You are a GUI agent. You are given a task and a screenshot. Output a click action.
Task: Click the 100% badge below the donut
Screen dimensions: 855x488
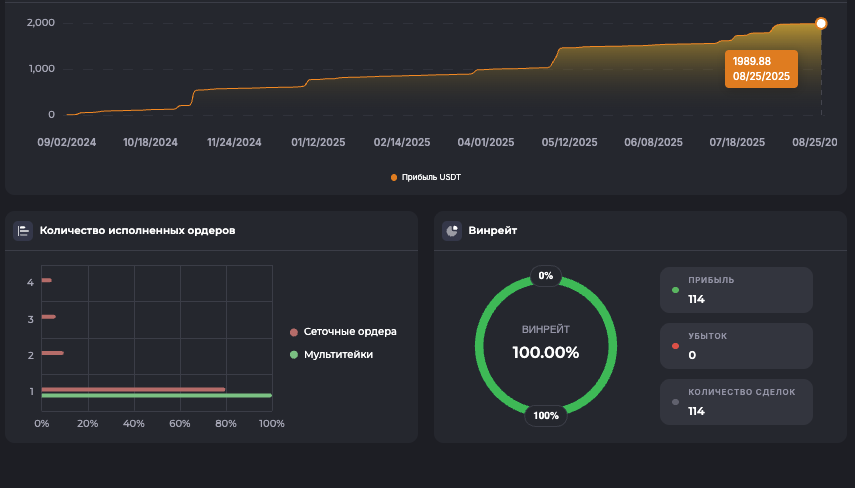545,415
